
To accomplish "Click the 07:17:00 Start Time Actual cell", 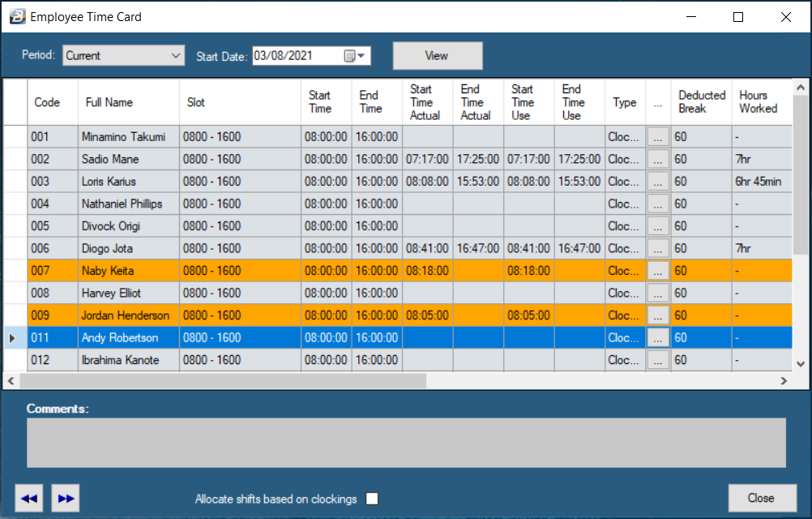I will 428,160.
